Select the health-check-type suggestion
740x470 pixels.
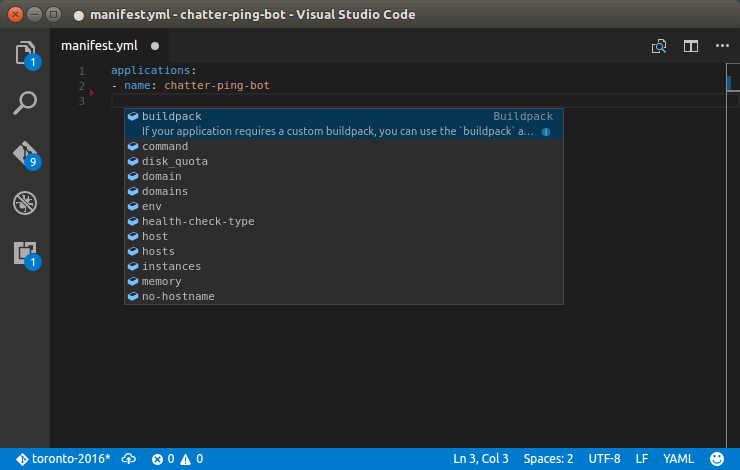344,221
